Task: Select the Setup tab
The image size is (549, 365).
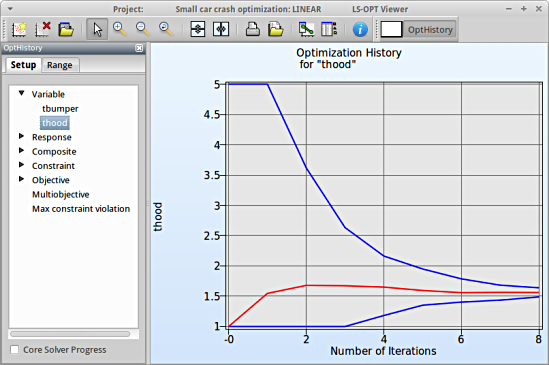Action: coord(23,65)
